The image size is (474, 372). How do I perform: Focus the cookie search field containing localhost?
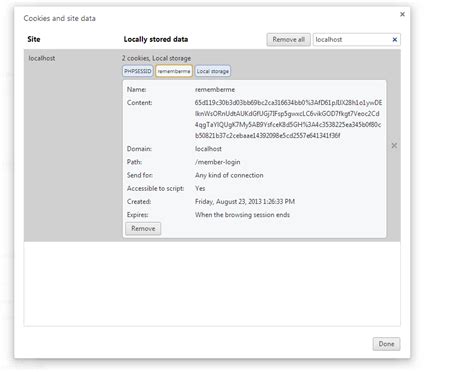[353, 40]
